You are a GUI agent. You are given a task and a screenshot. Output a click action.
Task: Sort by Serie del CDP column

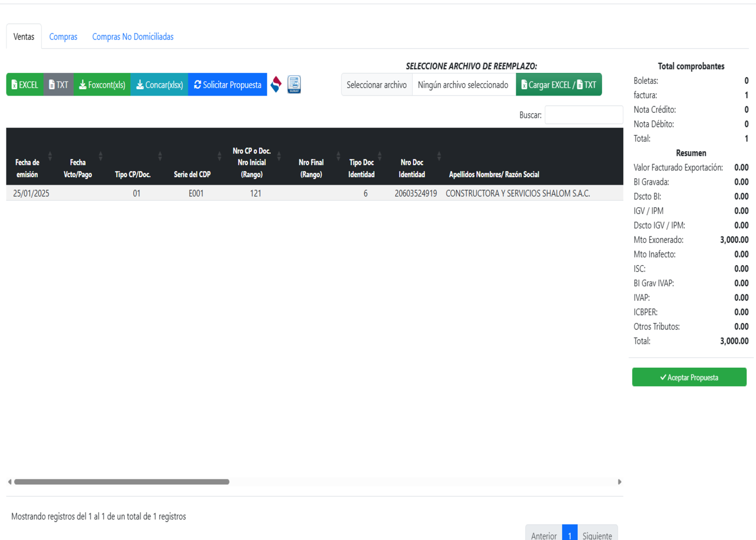[x=192, y=174]
